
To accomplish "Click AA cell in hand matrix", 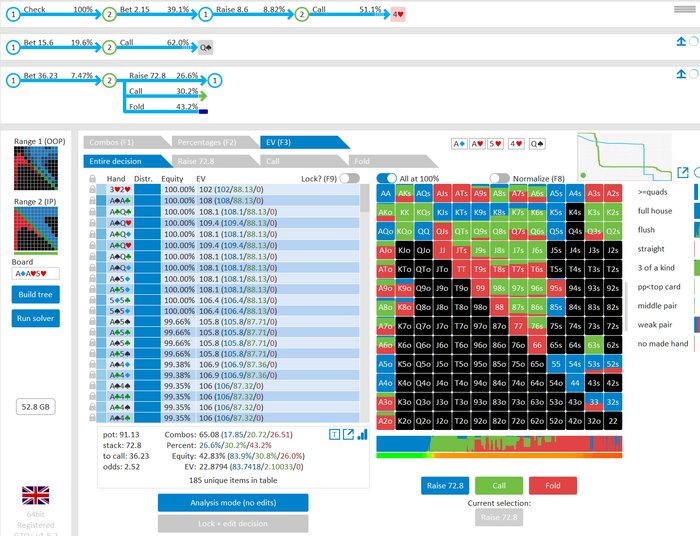I will (386, 193).
